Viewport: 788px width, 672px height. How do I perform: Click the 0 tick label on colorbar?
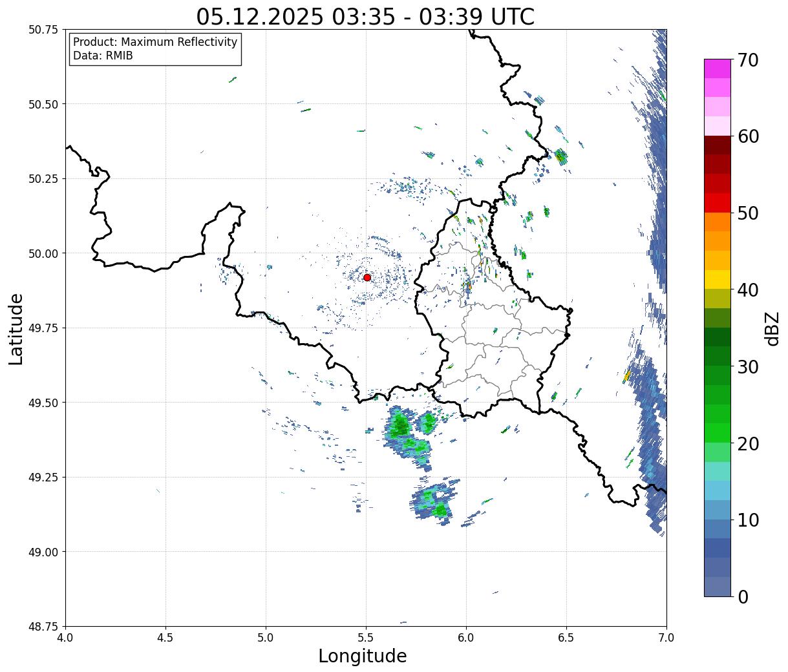click(743, 597)
